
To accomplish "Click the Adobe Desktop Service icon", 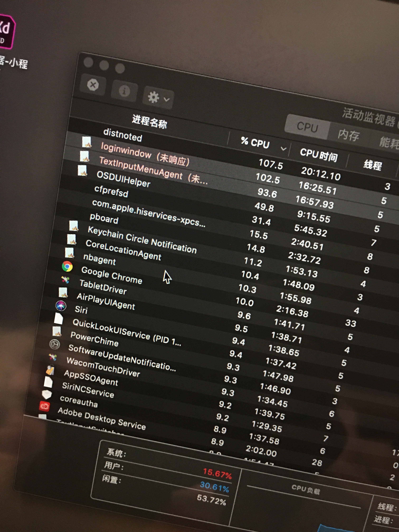I will coord(44,406).
